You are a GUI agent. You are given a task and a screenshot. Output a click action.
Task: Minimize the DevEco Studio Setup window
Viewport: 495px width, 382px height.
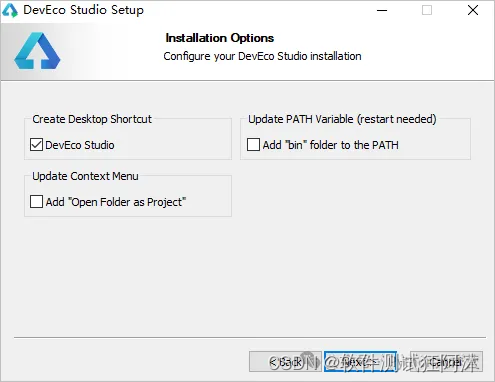click(382, 10)
